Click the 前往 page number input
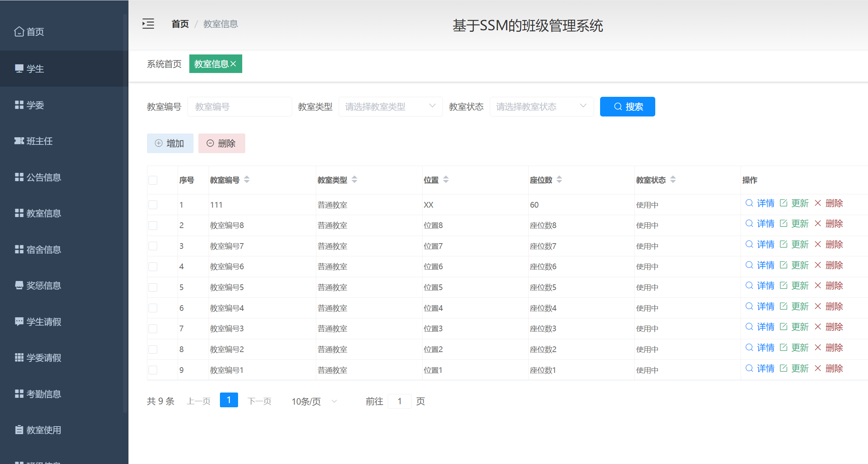Screen dimensions: 868x464 (x=399, y=401)
